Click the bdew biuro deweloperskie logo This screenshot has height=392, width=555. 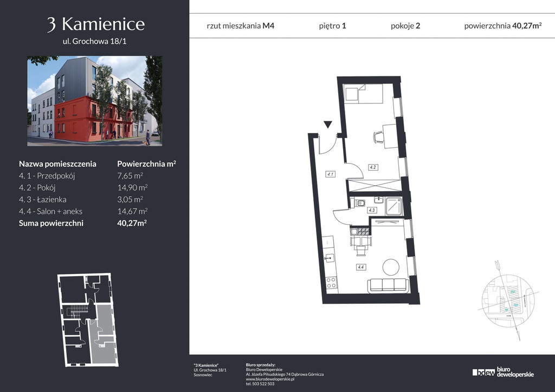[x=503, y=372]
